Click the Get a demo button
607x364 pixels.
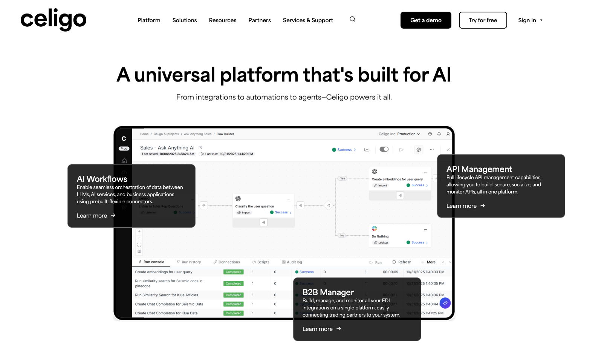[x=426, y=20]
